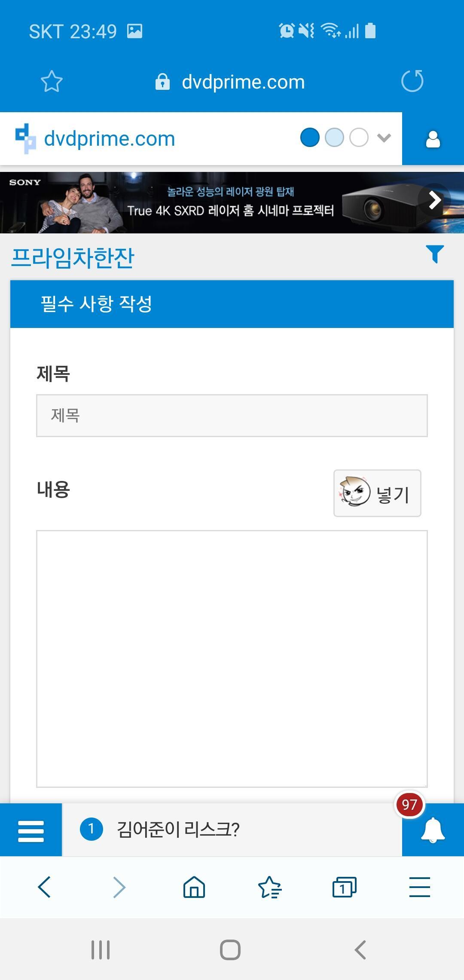Screen dimensions: 464x980
Task: Bookmark page with star icon in address bar
Action: 52,81
